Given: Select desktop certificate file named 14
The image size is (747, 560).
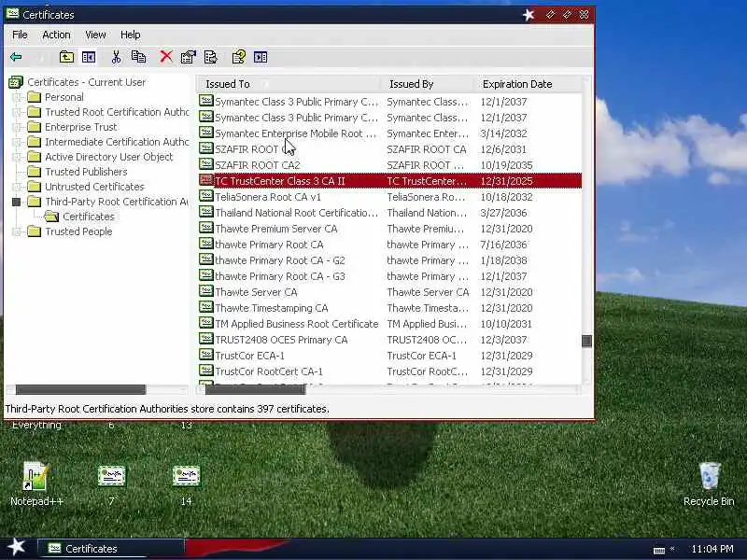Looking at the screenshot, I should [x=186, y=483].
